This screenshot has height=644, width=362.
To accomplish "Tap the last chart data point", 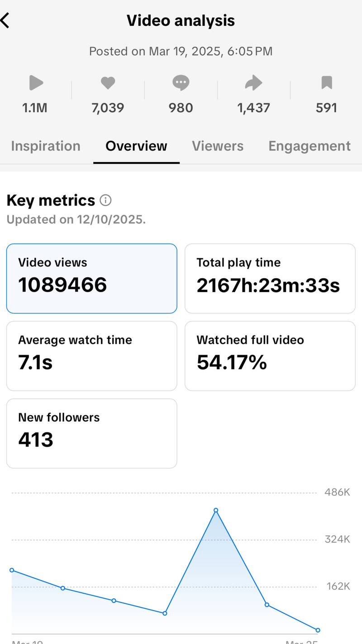I will [318, 630].
